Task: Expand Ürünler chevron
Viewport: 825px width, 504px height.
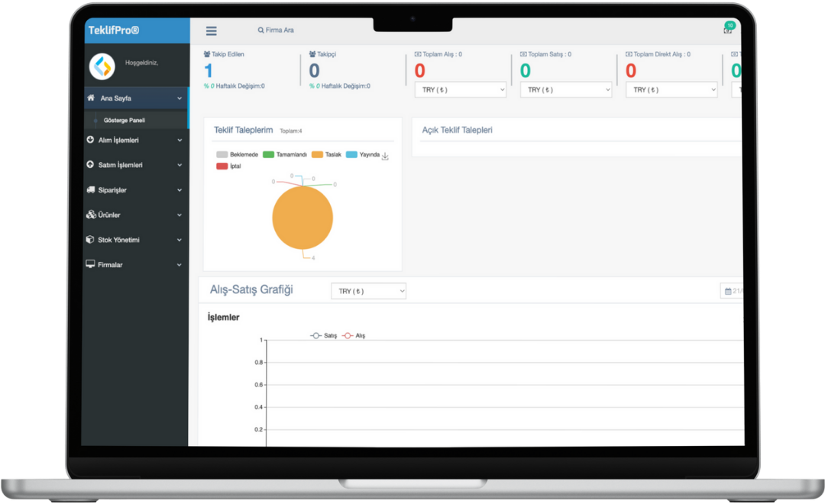Action: (180, 215)
